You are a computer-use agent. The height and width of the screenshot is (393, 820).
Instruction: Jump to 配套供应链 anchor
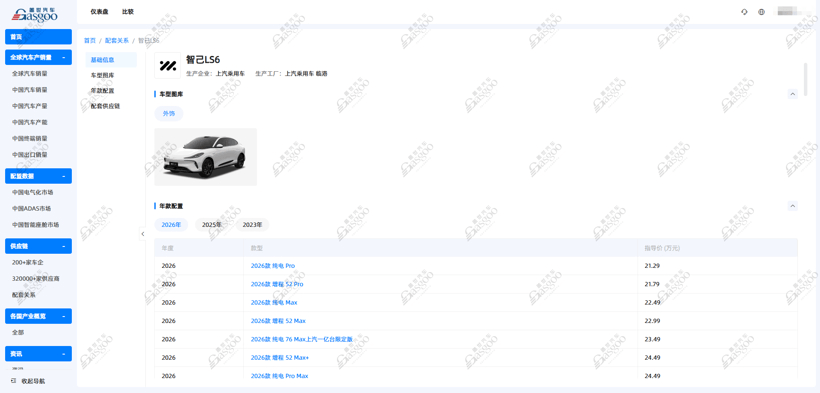105,106
